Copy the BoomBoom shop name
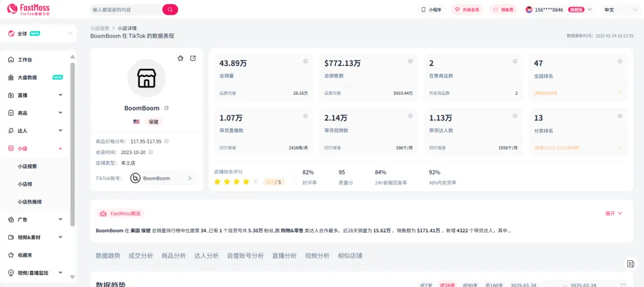Image resolution: width=644 pixels, height=287 pixels. [x=166, y=108]
